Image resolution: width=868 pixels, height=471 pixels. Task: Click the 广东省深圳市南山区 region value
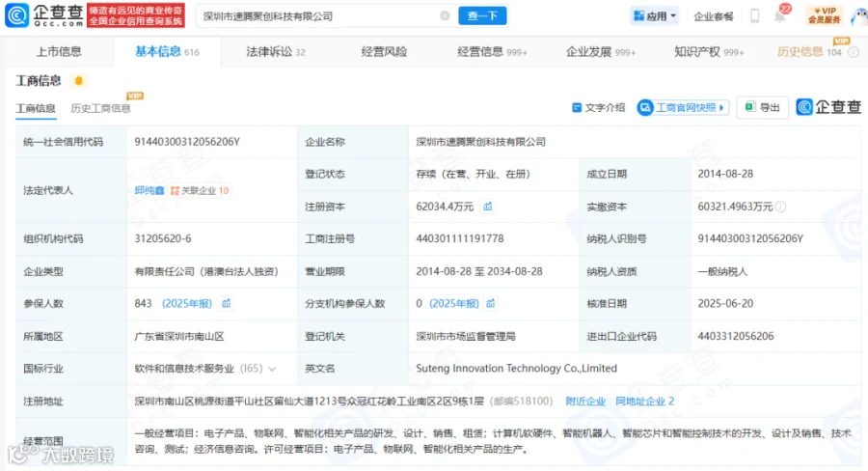pos(178,336)
